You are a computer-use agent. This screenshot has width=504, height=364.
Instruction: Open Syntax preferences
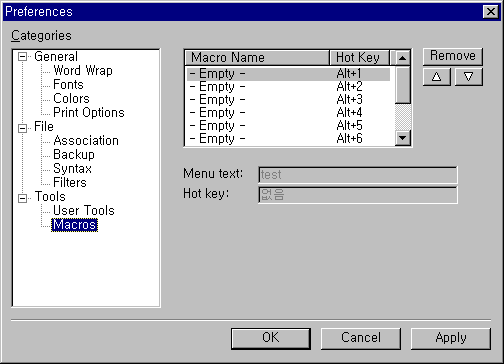pyautogui.click(x=72, y=168)
